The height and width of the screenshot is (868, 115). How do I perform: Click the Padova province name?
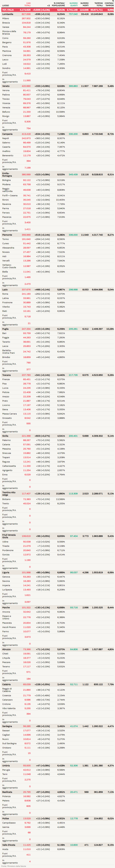pyautogui.click(x=6, y=95)
